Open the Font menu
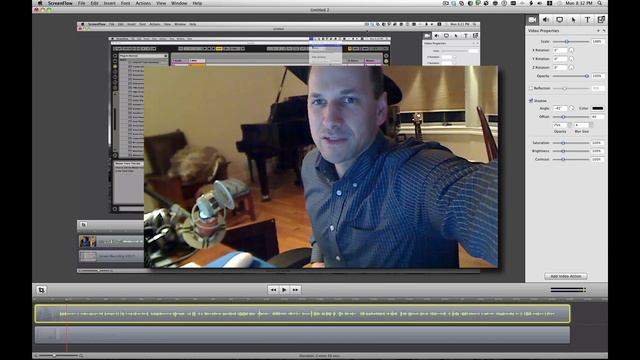This screenshot has height=360, width=640. (x=125, y=3)
